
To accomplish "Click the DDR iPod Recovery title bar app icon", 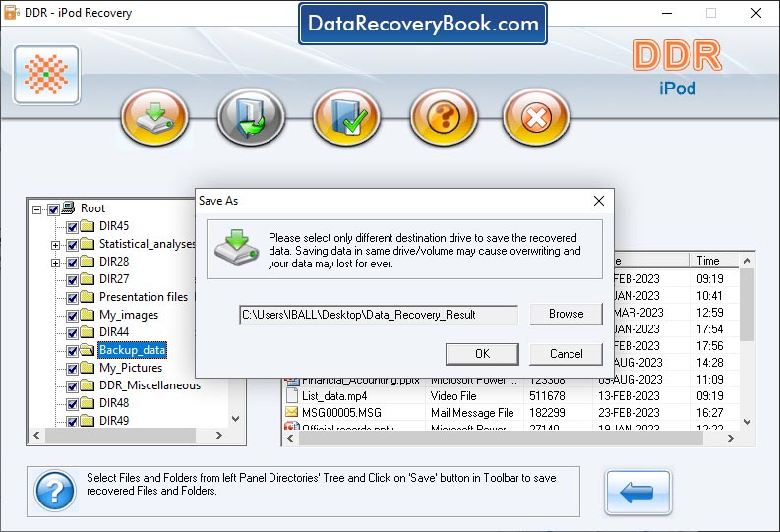I will 12,13.
